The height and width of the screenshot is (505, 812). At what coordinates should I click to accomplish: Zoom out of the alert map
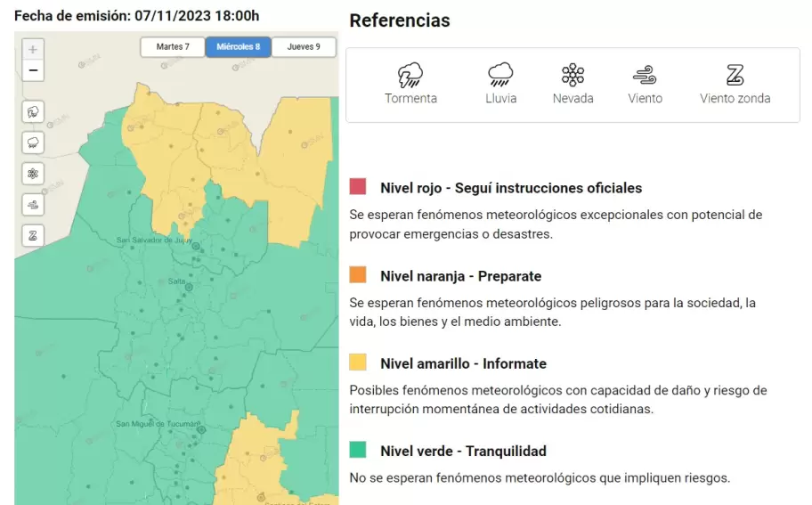(33, 70)
